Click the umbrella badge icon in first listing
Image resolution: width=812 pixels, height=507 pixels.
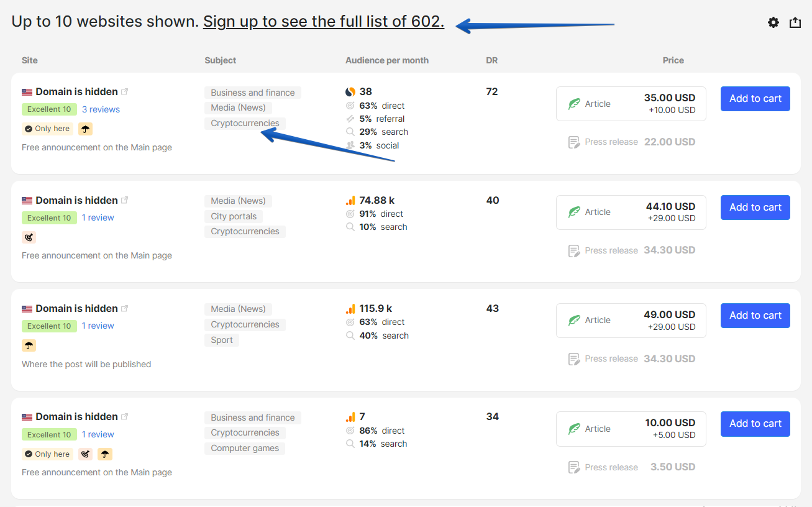point(86,129)
